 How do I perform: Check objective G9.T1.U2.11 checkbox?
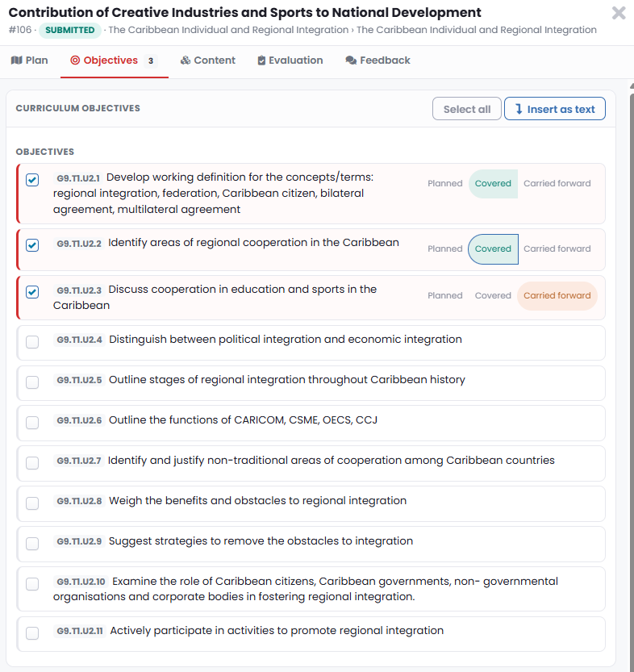[32, 633]
